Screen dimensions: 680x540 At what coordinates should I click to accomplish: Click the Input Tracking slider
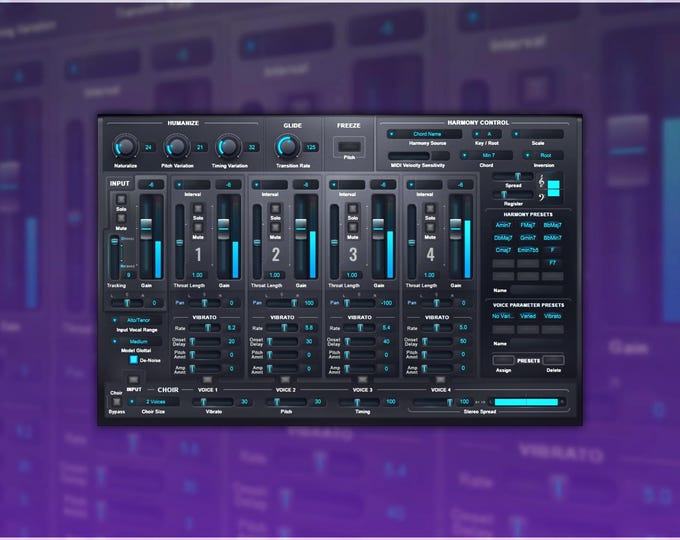click(x=114, y=257)
